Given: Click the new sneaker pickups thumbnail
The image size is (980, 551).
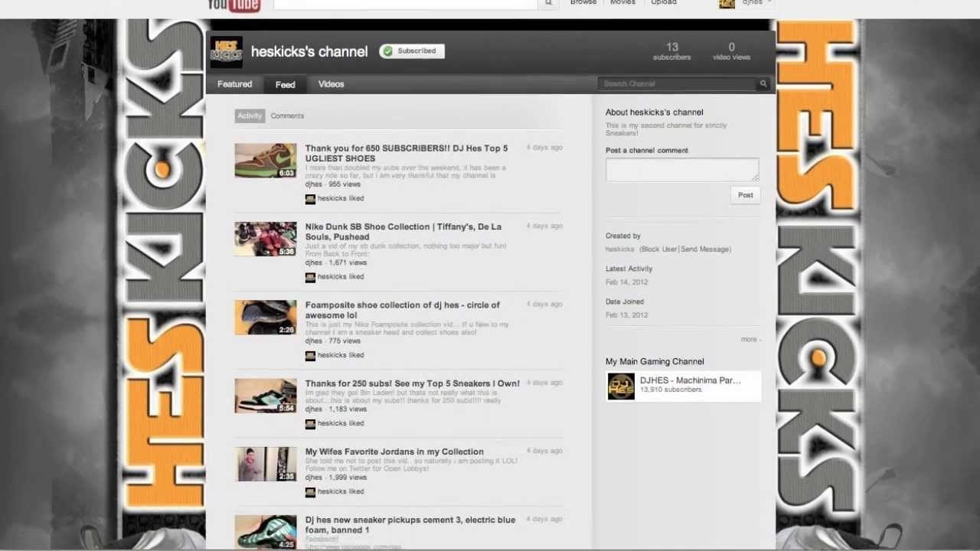Looking at the screenshot, I should pyautogui.click(x=266, y=532).
